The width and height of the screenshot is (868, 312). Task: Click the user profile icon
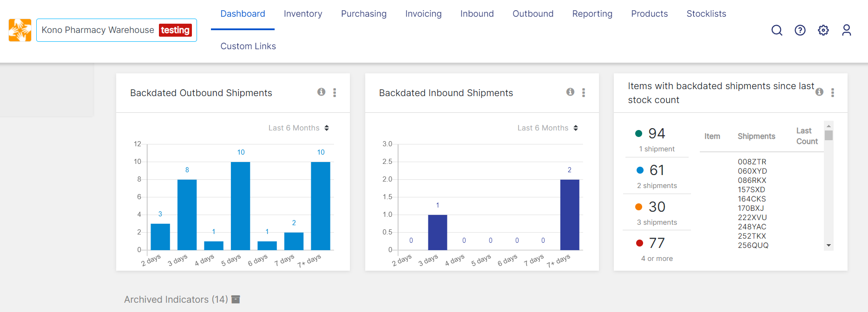[846, 30]
